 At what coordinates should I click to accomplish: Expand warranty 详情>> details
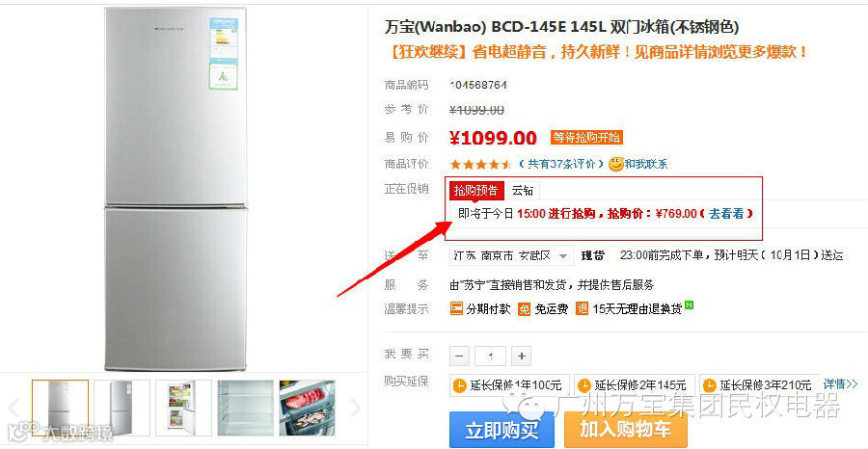tap(840, 383)
